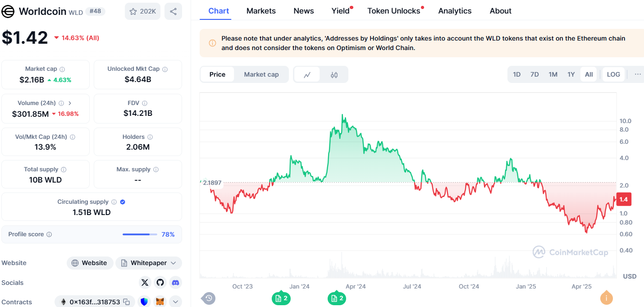Expand more contracts chevron
Viewport: 644px width, 307px height.
pyautogui.click(x=175, y=302)
